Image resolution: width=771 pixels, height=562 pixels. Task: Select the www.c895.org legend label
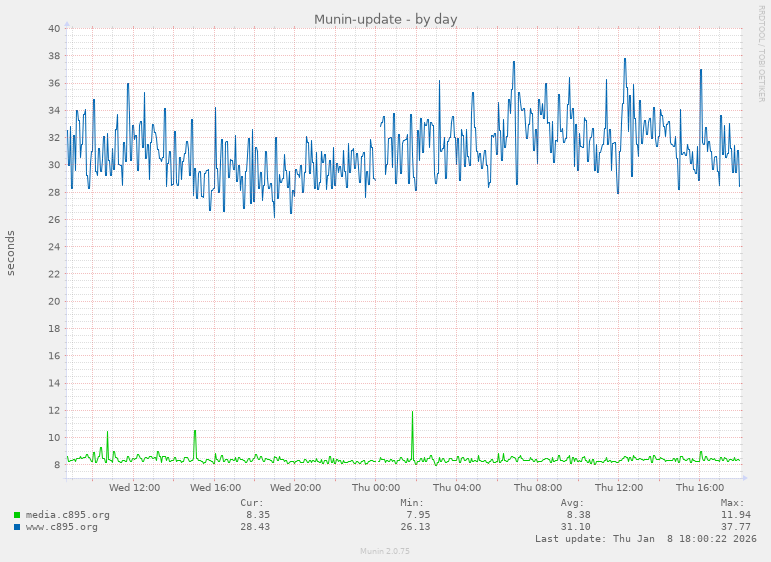(61, 527)
